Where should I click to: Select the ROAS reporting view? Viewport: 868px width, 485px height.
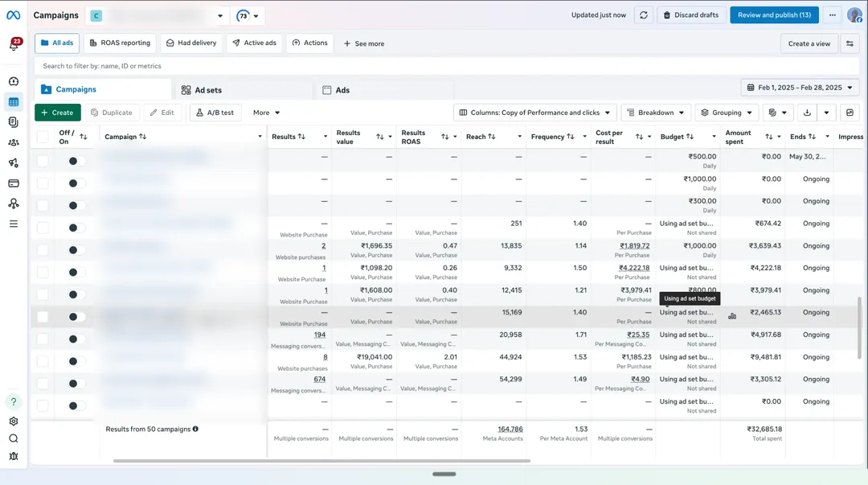[120, 43]
